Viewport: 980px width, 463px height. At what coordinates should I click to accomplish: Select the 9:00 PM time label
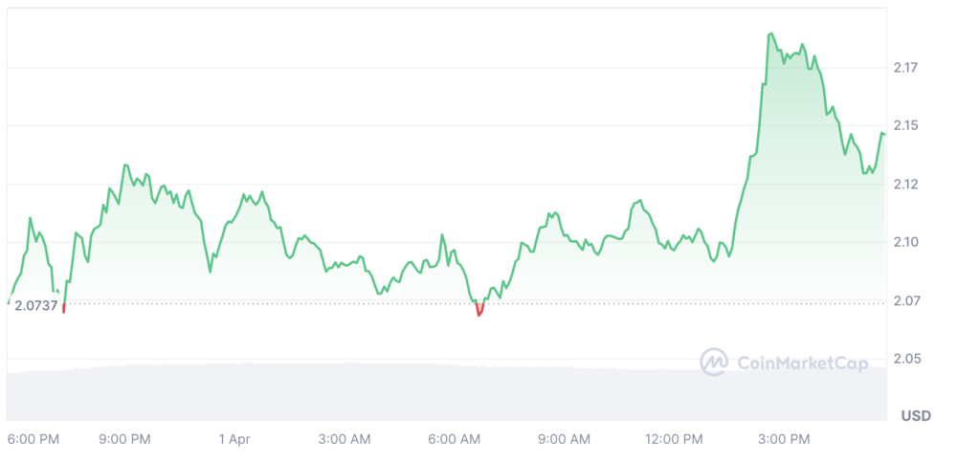(x=124, y=439)
